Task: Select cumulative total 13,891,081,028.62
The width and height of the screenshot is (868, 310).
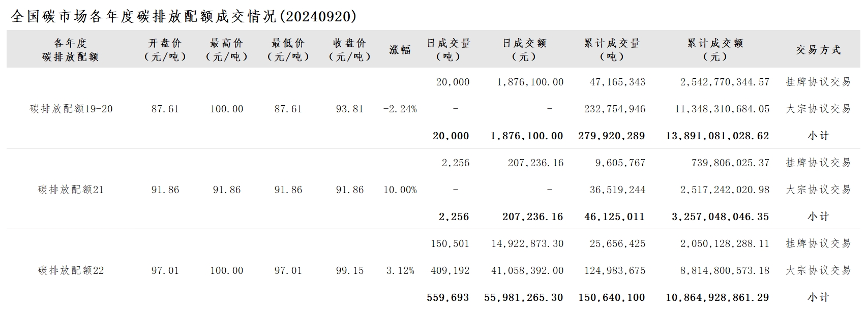Action: 717,136
